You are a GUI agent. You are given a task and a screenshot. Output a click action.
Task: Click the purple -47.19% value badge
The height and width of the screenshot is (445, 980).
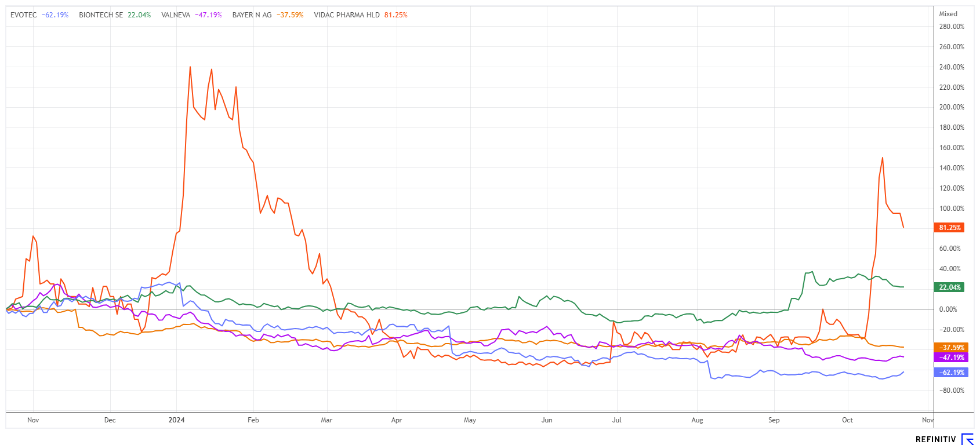coord(951,358)
